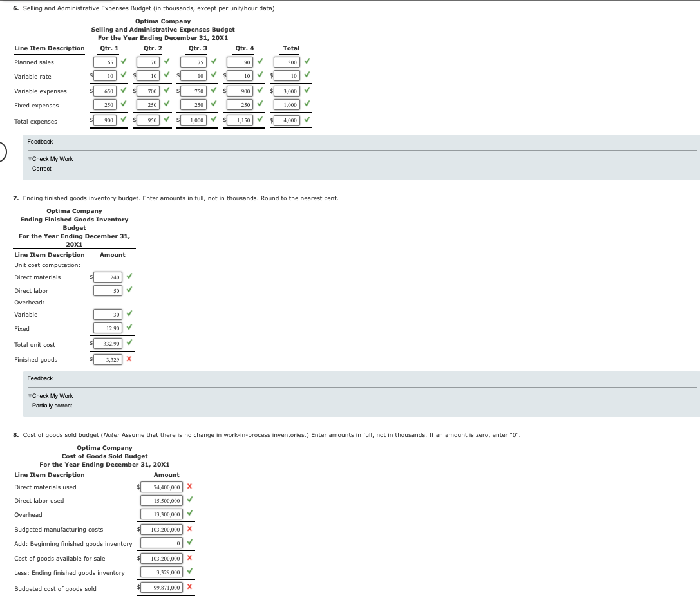
Task: Click the green check beside Variable overhead 30
Action: click(x=129, y=313)
